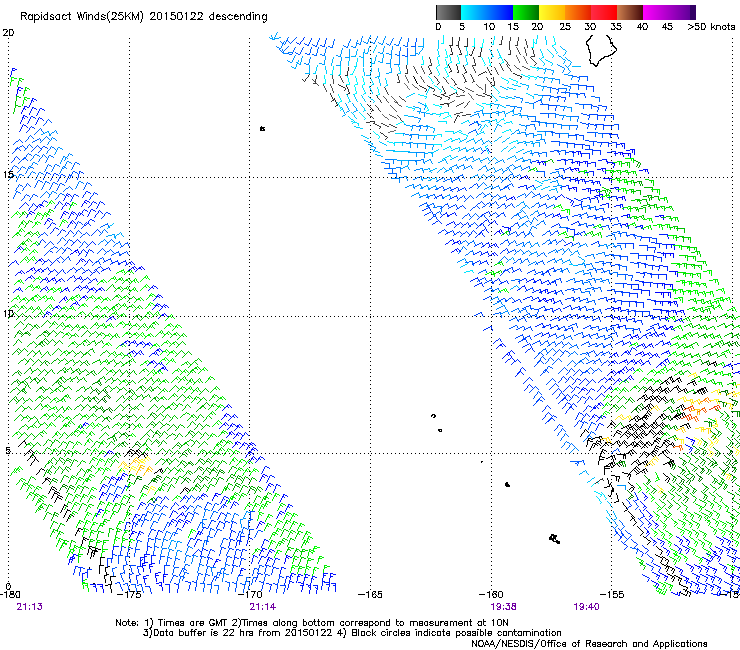Click the longitude label '-160'
740x650 pixels.
click(x=491, y=595)
